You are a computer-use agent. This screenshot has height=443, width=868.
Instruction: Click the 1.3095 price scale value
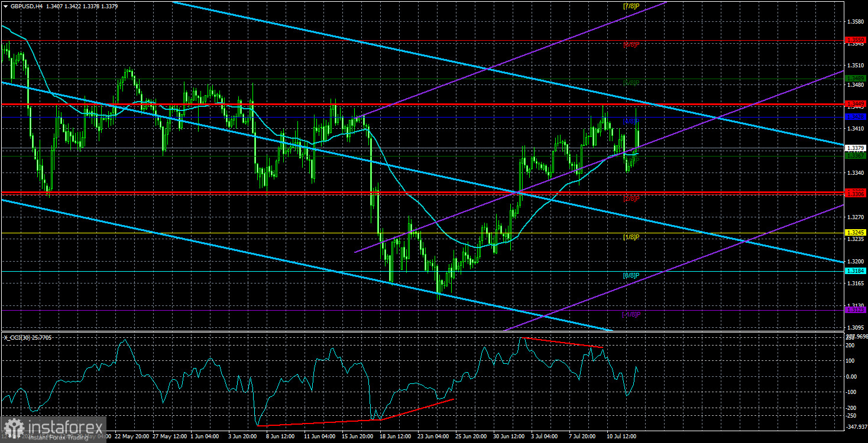[856, 327]
